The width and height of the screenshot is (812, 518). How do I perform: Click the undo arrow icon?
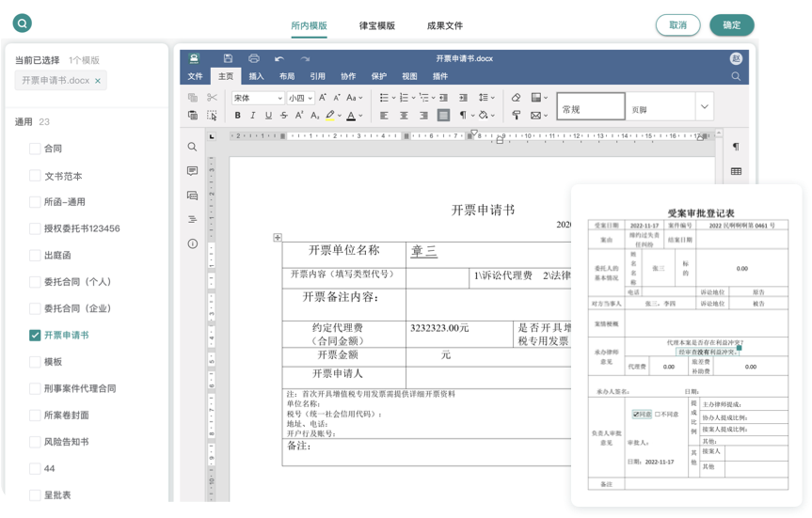point(279,58)
